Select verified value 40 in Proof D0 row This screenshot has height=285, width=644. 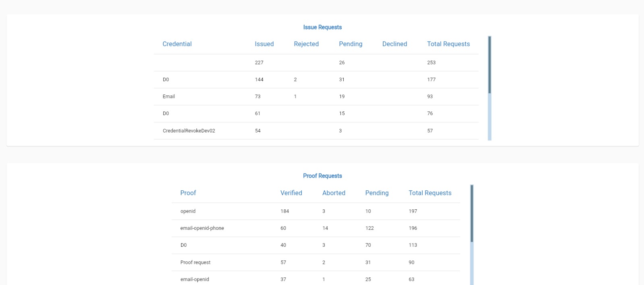(283, 245)
